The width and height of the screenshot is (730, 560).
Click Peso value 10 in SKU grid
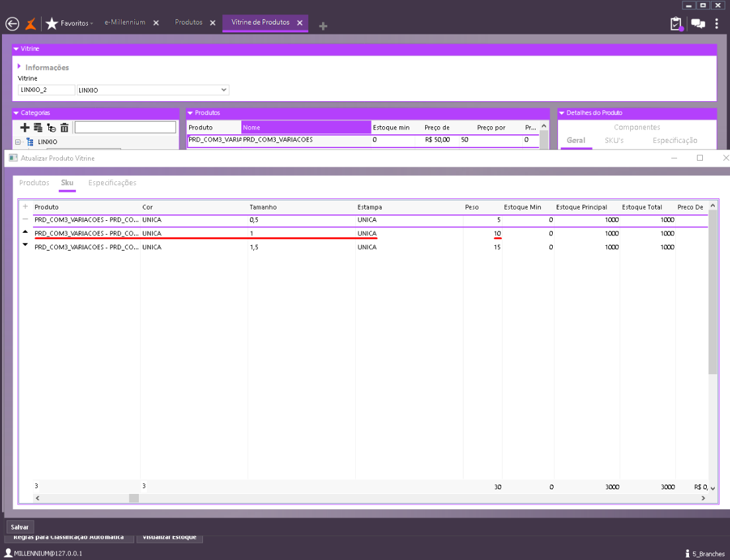[x=497, y=233]
